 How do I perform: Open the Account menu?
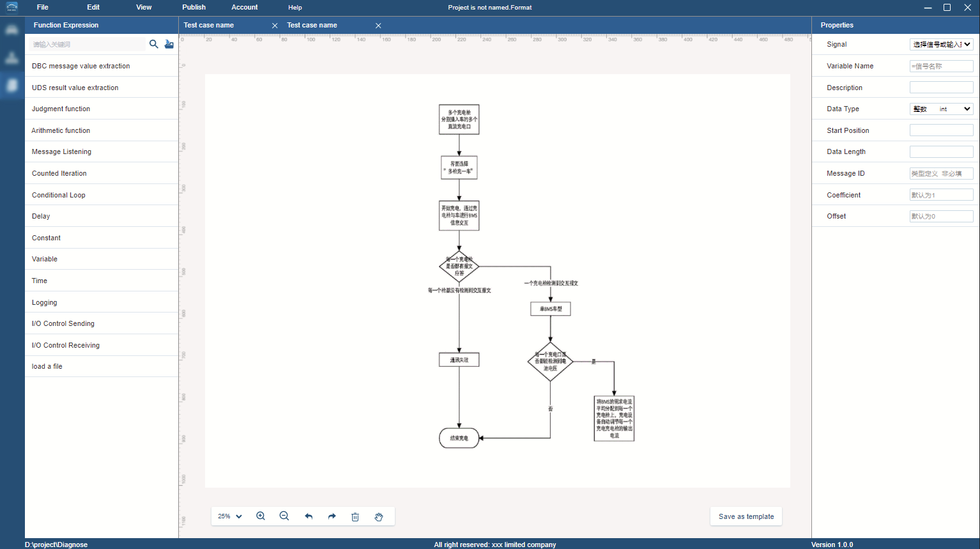click(x=244, y=8)
